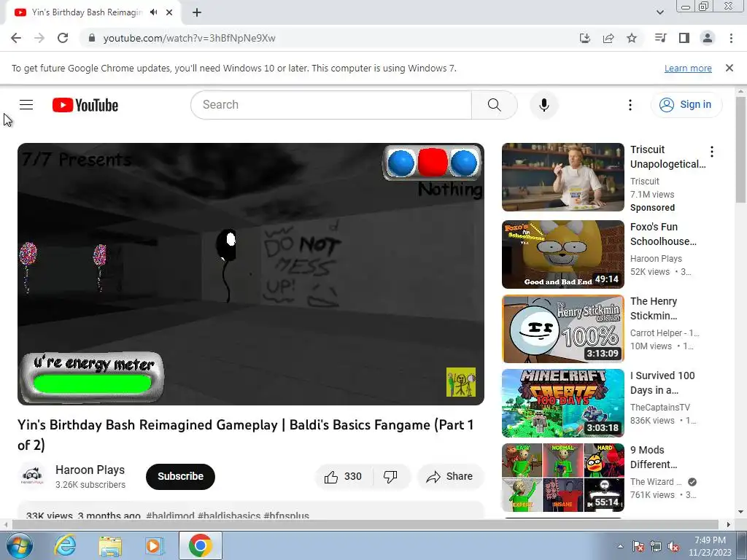Open The Henry Stickmin video title

pos(654,308)
